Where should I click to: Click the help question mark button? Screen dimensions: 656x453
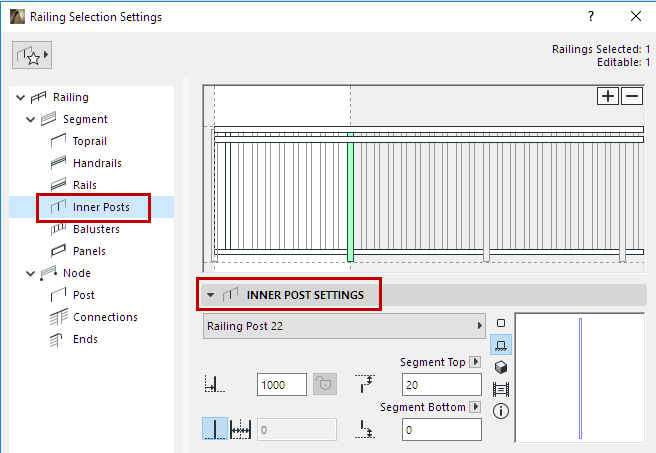[591, 16]
